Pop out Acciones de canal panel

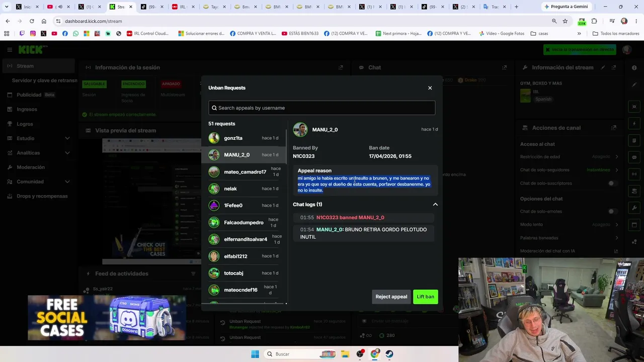coord(614,128)
